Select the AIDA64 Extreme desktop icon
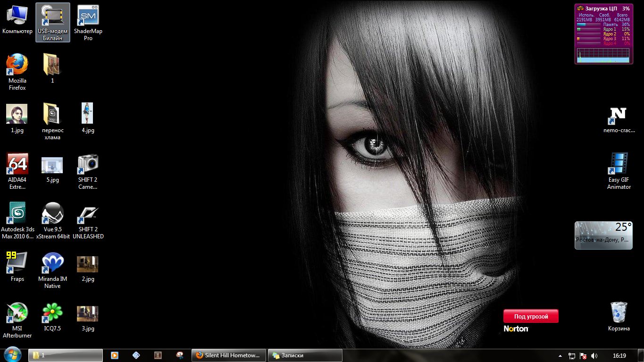Viewport: 644px width, 362px height. [17, 164]
